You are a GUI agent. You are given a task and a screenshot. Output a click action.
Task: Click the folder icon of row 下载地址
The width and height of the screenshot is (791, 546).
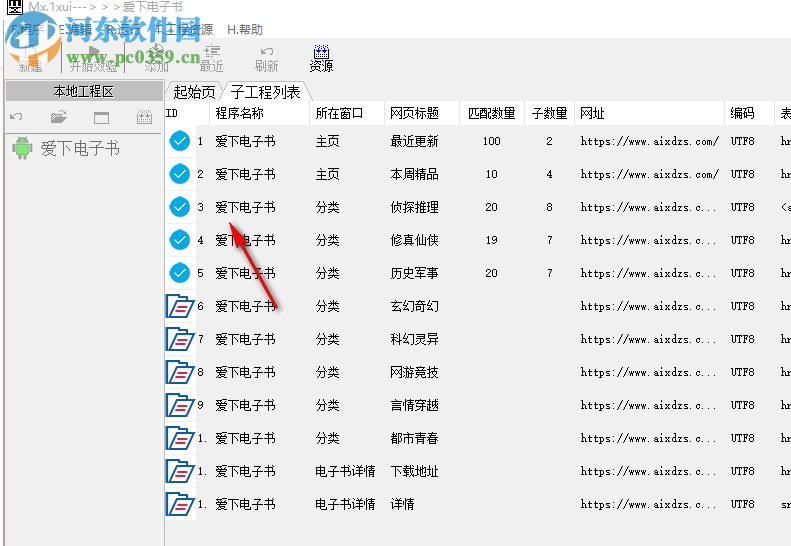180,471
